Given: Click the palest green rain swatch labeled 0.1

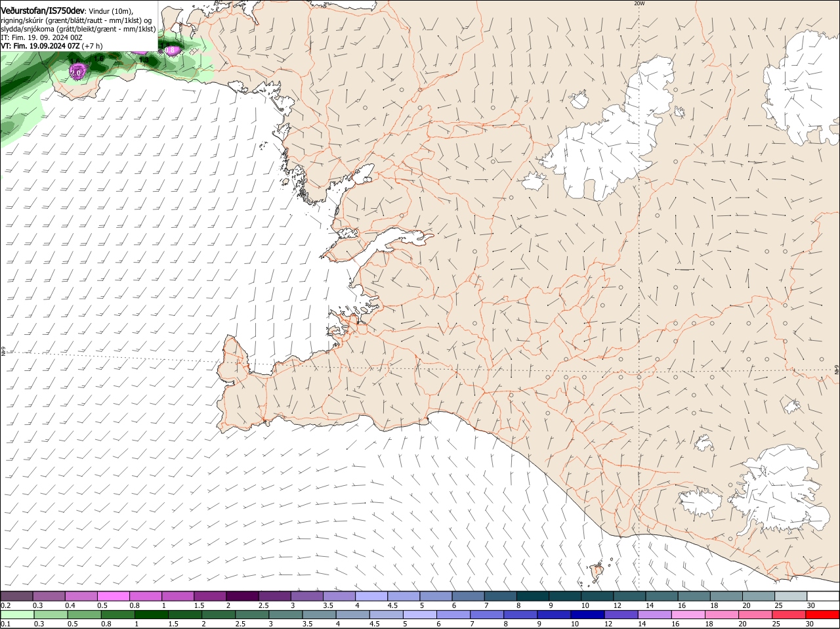Looking at the screenshot, I should click(x=17, y=615).
